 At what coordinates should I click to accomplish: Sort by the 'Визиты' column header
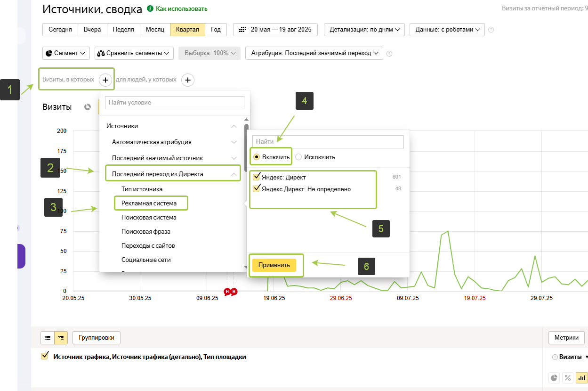570,357
